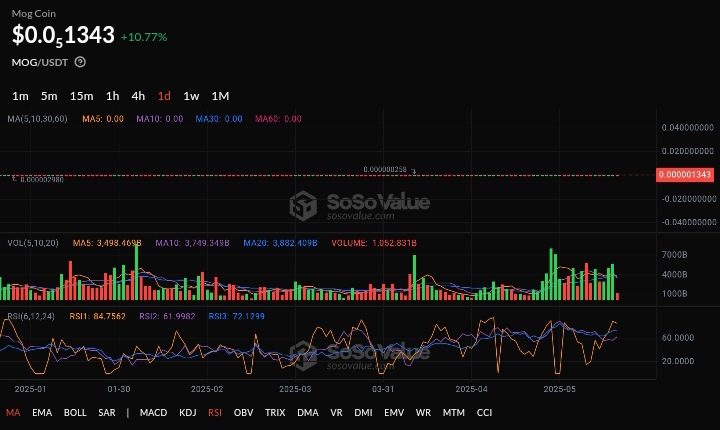Click the MOG/USDT pair label

click(40, 62)
